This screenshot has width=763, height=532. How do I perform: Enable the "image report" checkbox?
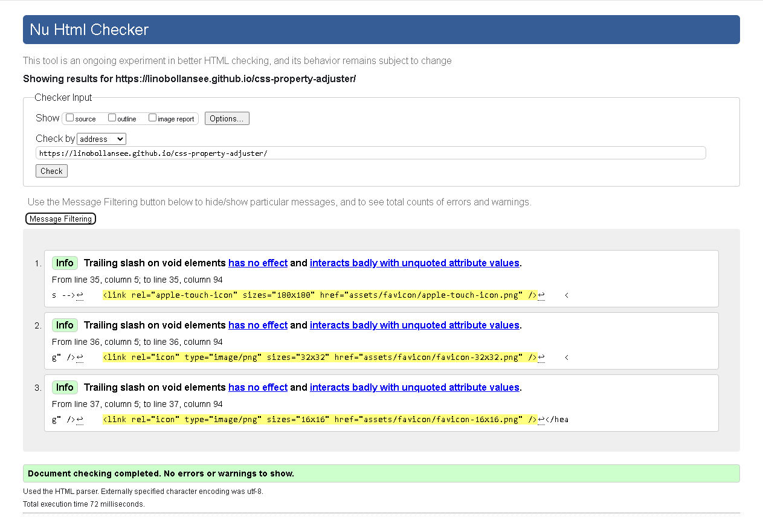[x=152, y=117]
